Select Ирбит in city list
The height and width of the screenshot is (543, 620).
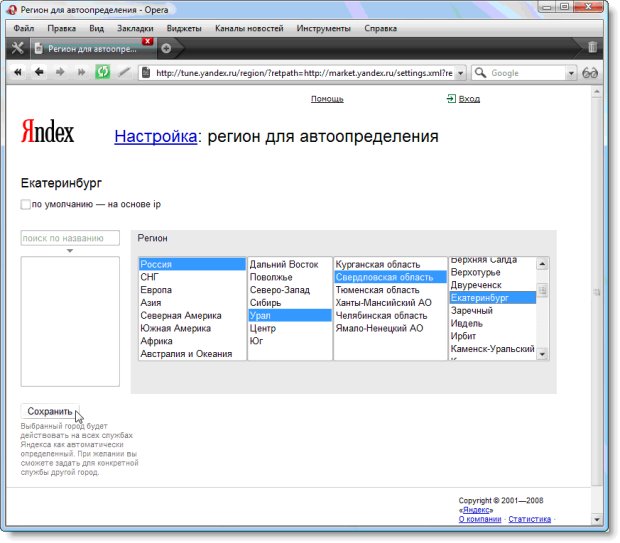coord(493,336)
